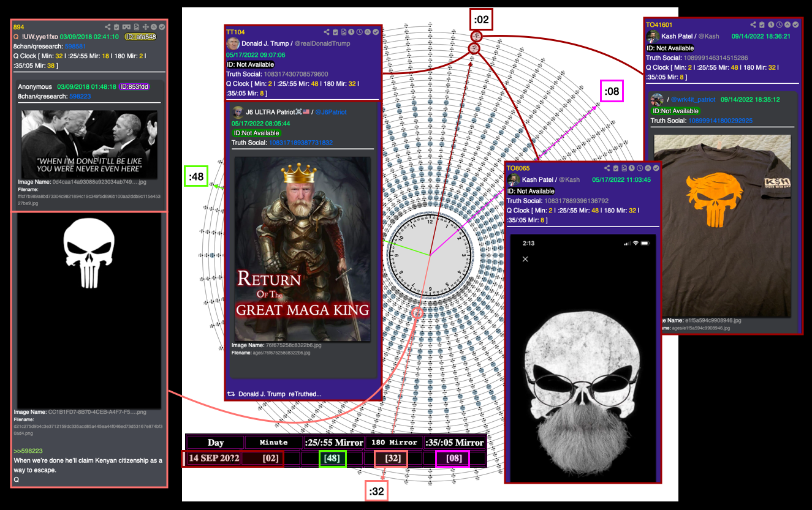This screenshot has width=812, height=510.
Task: Open Truth Social link 108317189387731832
Action: (x=301, y=143)
